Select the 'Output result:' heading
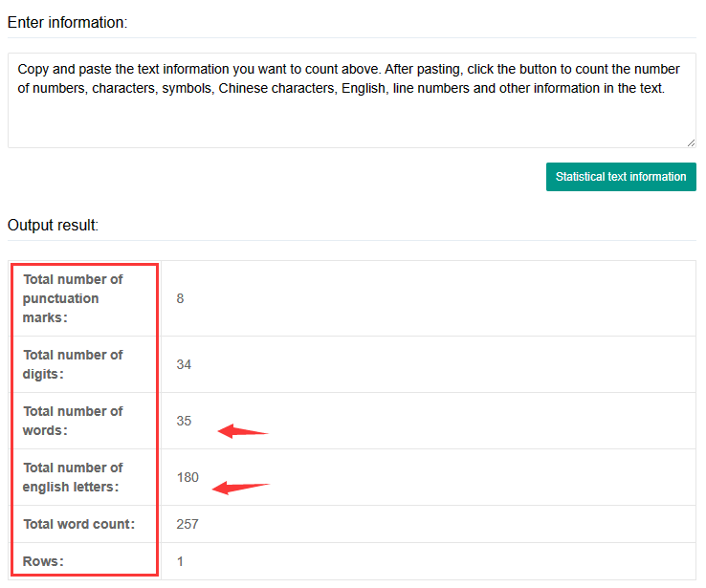706x588 pixels. click(x=53, y=225)
